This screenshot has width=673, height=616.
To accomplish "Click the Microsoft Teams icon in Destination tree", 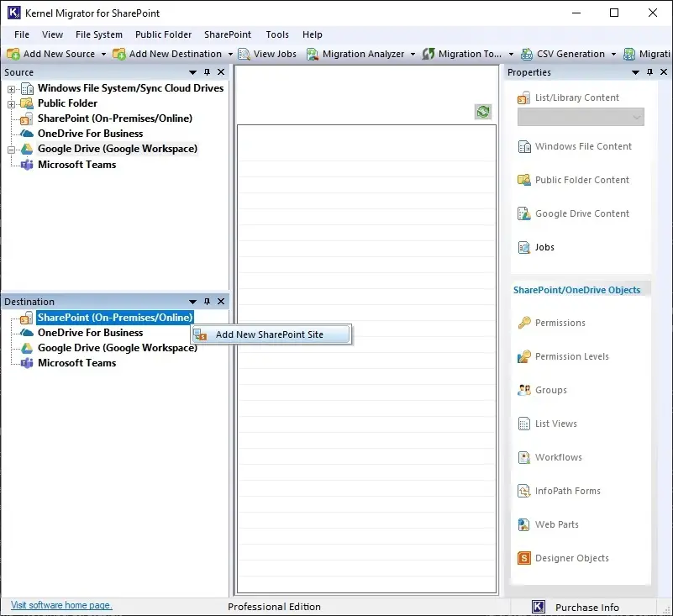I will (27, 363).
